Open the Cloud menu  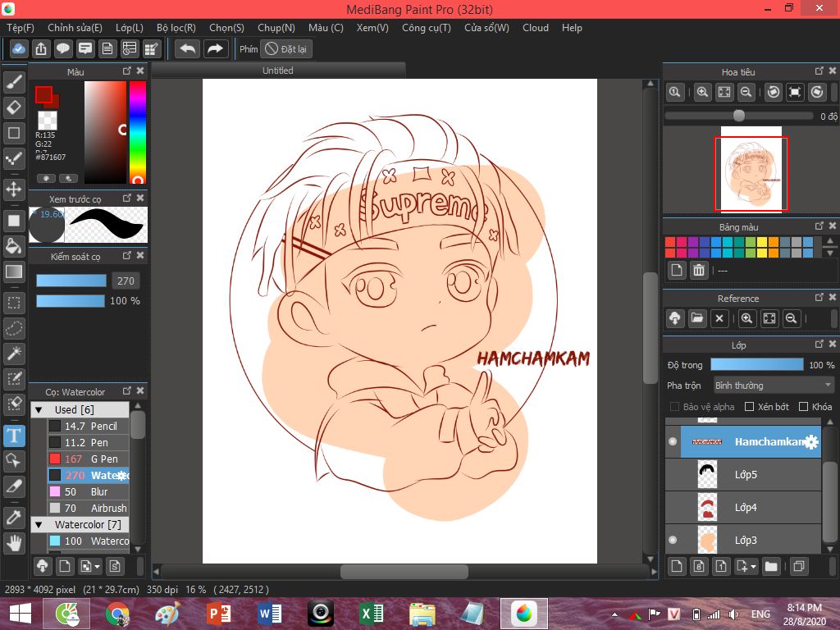click(536, 28)
